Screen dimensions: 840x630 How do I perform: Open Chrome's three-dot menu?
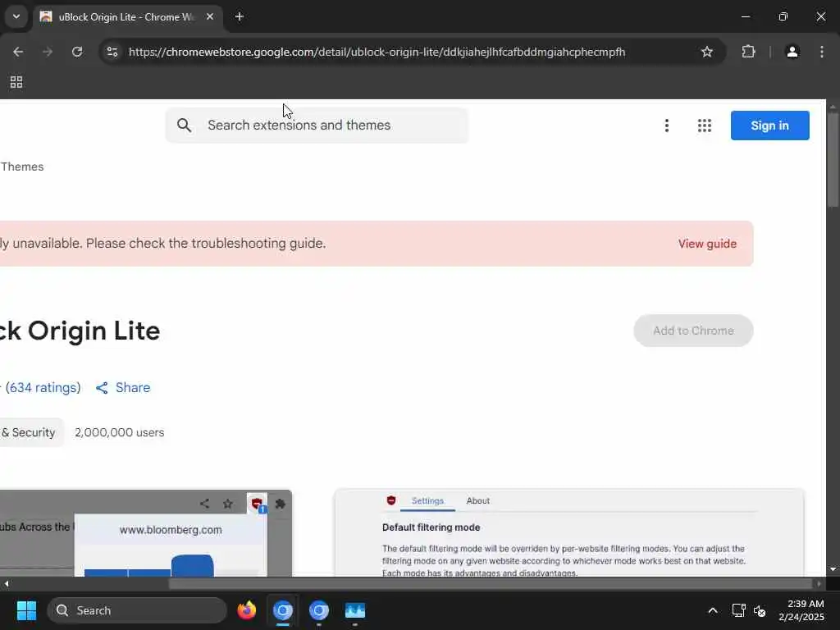point(822,52)
